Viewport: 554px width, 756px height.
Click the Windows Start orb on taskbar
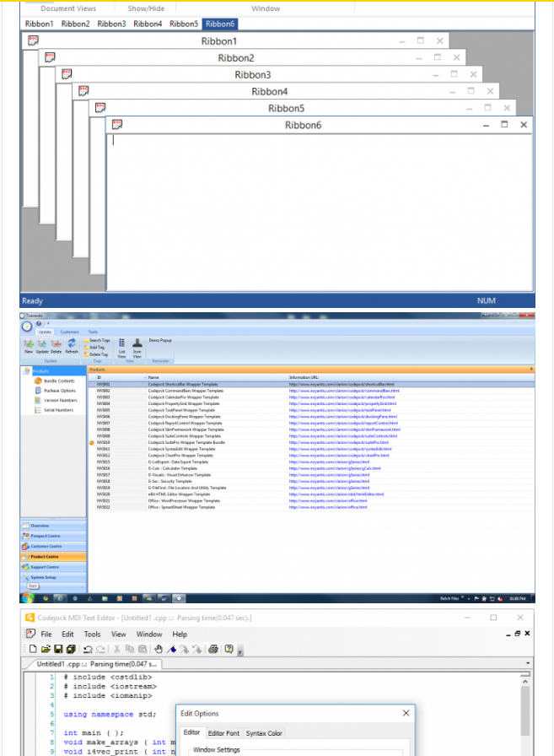[x=28, y=598]
